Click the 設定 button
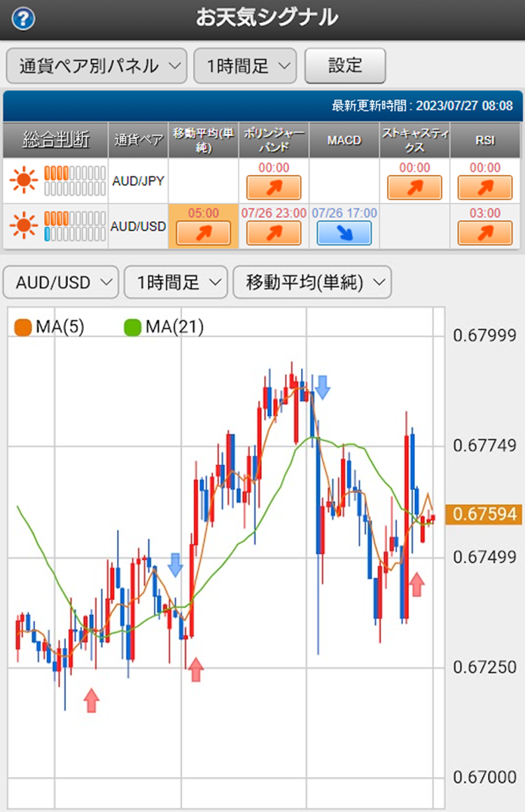Viewport: 525px width, 812px height. coord(345,66)
